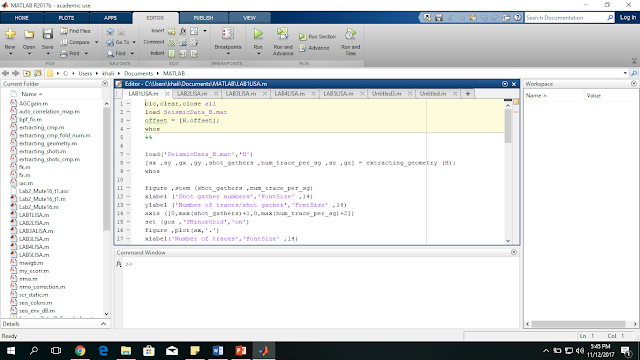Image resolution: width=640 pixels, height=360 pixels.
Task: Click the Comment lines icon
Action: click(172, 42)
